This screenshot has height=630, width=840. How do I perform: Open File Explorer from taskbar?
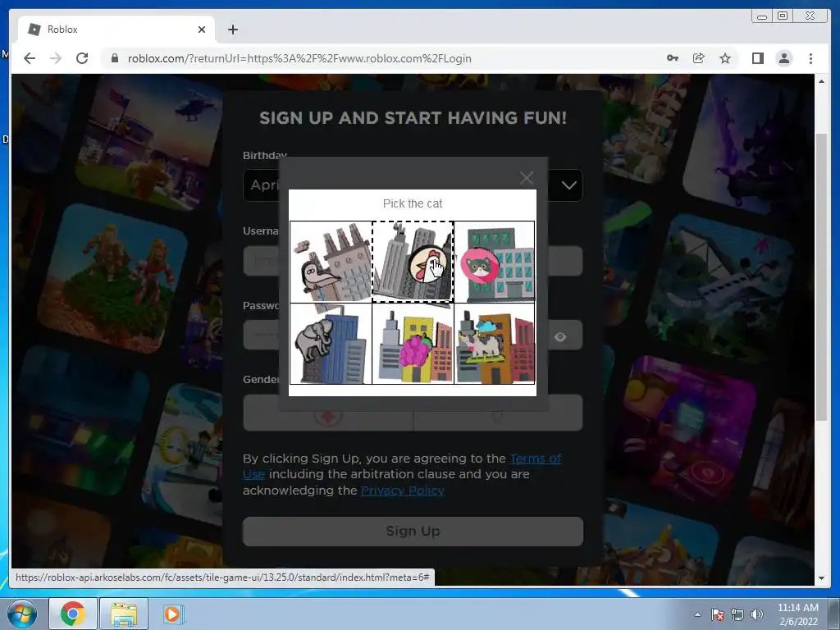[124, 614]
